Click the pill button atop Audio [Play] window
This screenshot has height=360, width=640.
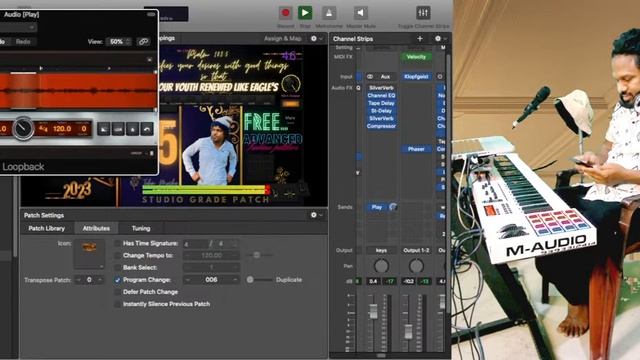[x=151, y=14]
